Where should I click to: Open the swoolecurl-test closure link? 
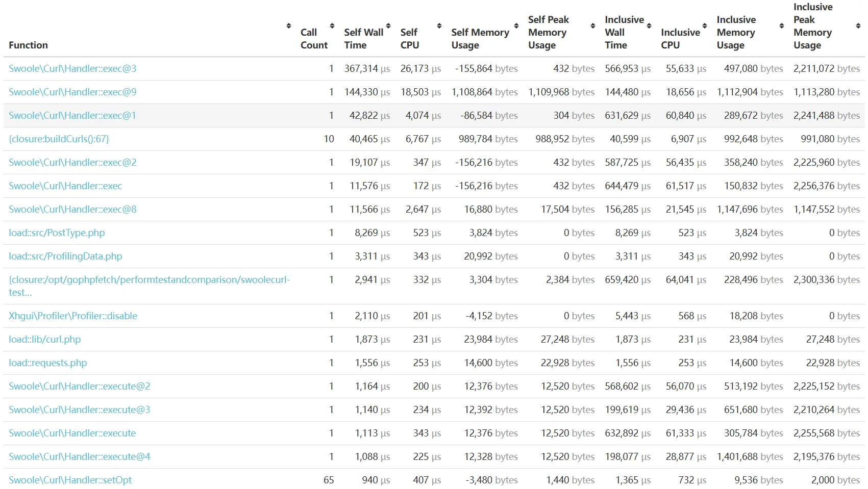149,280
